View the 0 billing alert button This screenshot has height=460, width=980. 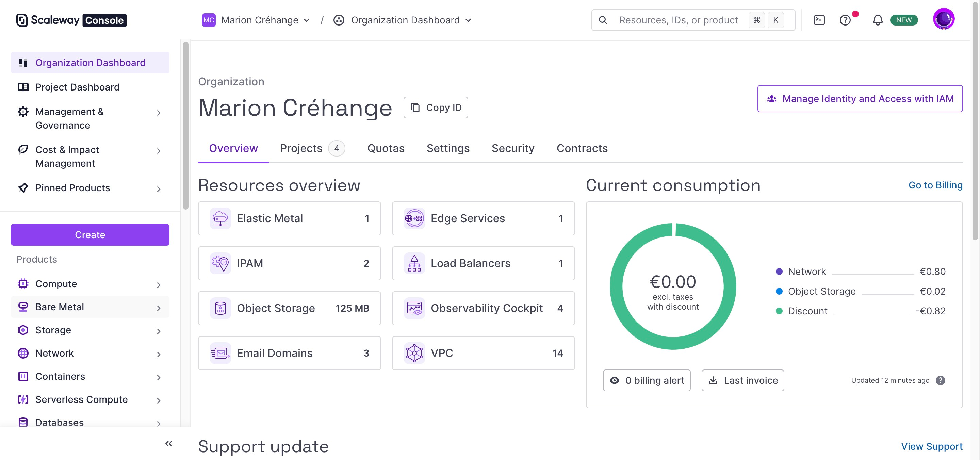(x=647, y=380)
